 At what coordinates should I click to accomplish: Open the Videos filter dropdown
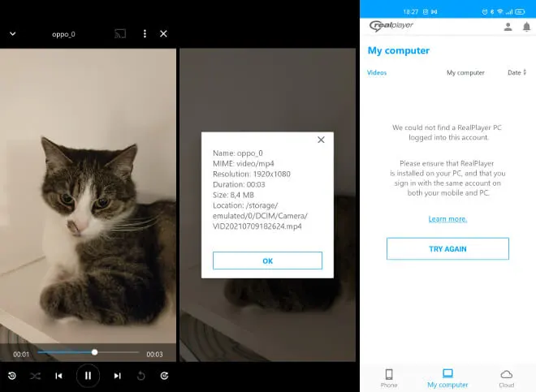[x=377, y=72]
